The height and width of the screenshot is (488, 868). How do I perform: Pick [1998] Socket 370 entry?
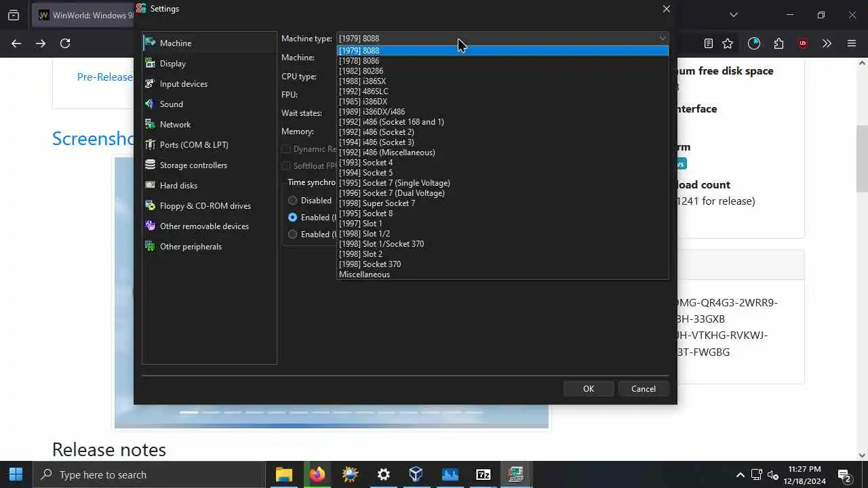click(x=502, y=264)
